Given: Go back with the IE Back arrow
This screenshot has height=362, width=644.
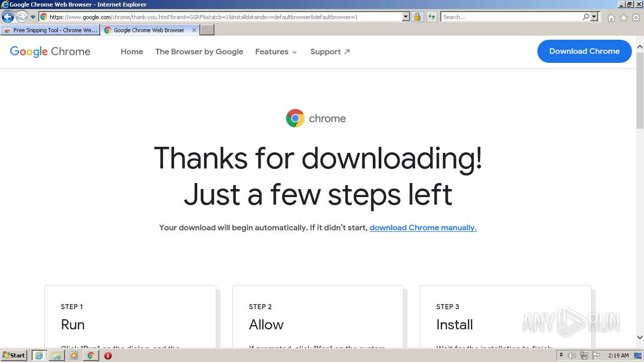Looking at the screenshot, I should click(8, 17).
